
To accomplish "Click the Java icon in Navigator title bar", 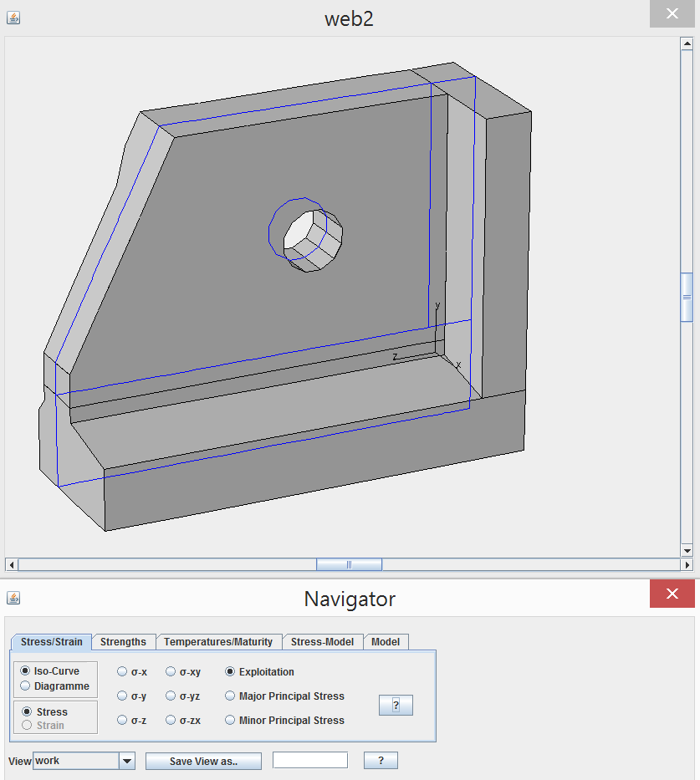I will (13, 598).
